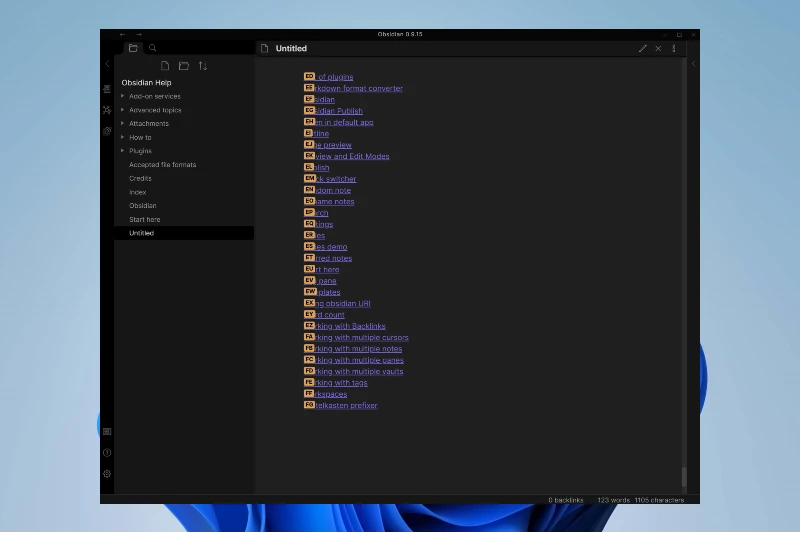Follow the 'rkspaces' link
The width and height of the screenshot is (800, 533).
click(332, 394)
